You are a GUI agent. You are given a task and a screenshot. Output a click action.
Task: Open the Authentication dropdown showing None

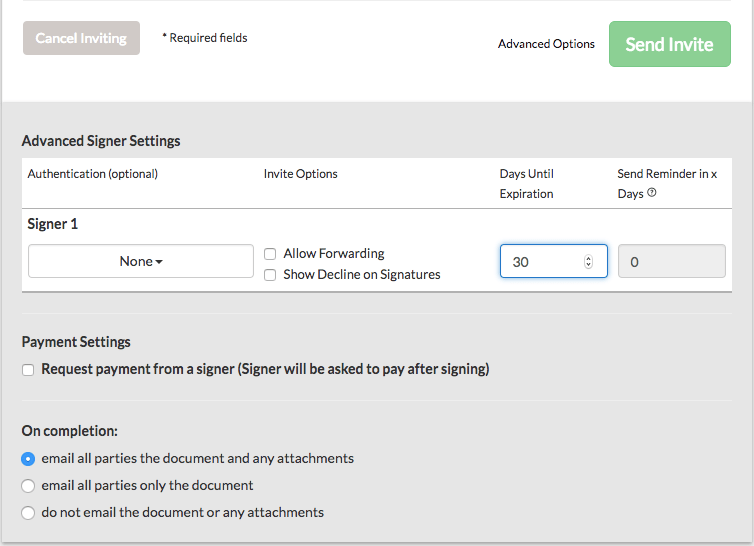point(141,261)
